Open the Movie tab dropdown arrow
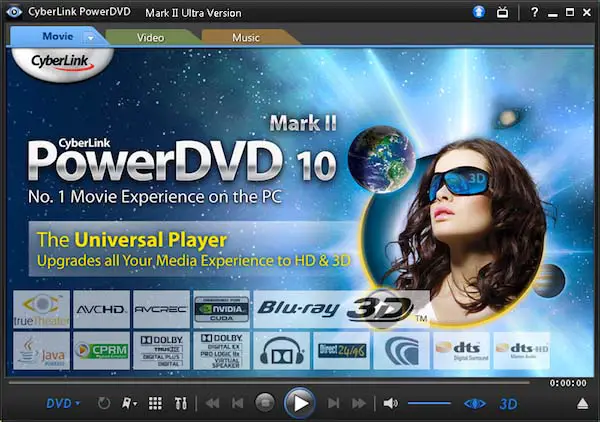Screen dimensions: 600x422 pyautogui.click(x=91, y=38)
